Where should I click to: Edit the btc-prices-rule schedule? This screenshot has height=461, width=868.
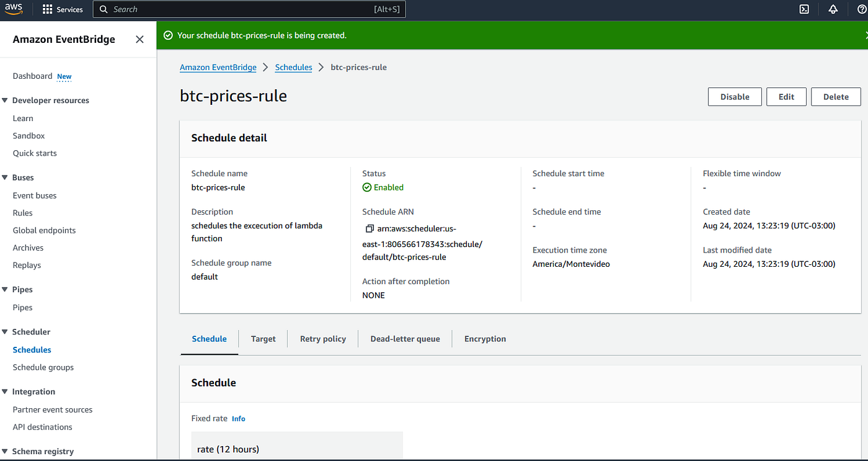point(786,97)
